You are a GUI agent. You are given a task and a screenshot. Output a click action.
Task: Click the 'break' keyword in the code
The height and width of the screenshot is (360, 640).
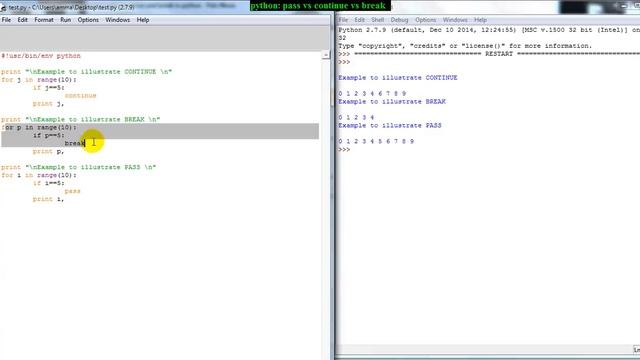coord(75,143)
